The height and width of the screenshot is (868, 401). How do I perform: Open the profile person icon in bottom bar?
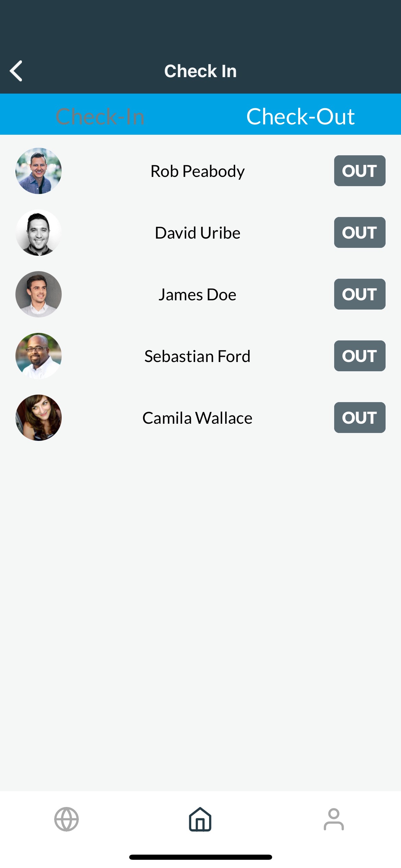(x=334, y=819)
